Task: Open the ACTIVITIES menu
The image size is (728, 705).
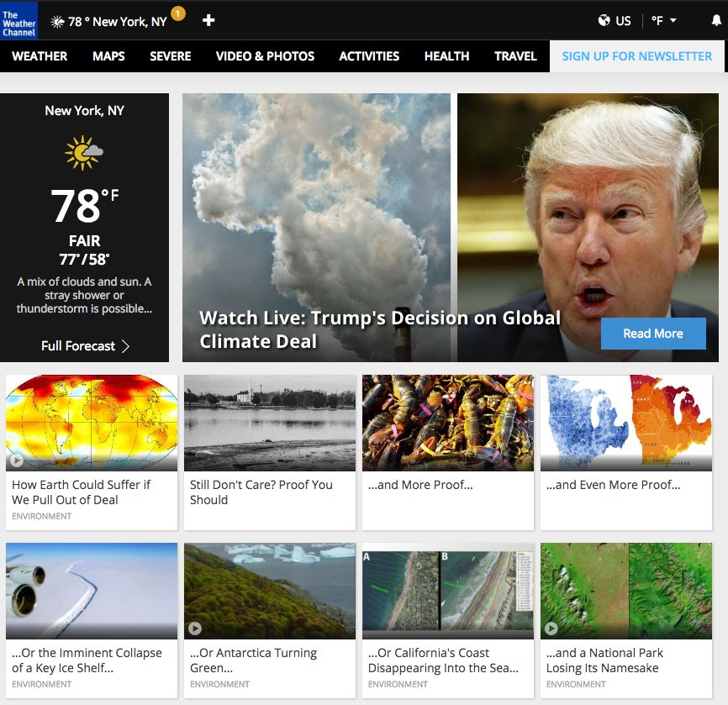Action: pos(369,56)
